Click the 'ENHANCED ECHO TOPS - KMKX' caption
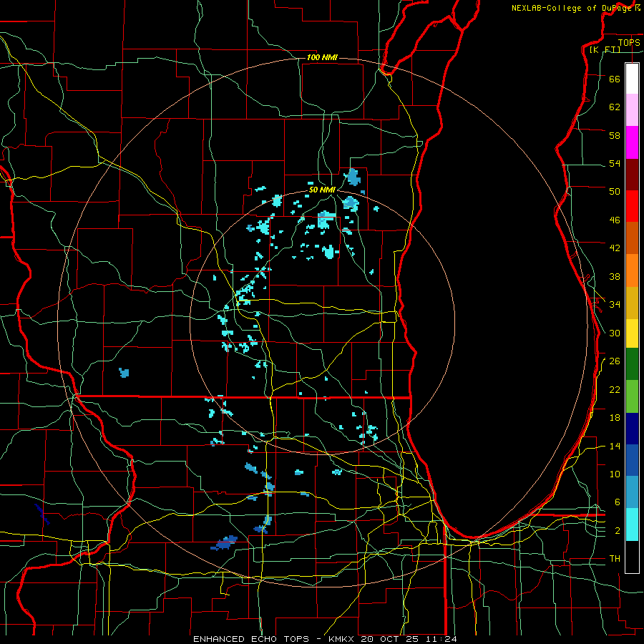Screen dimensions: 644x644 [275, 639]
